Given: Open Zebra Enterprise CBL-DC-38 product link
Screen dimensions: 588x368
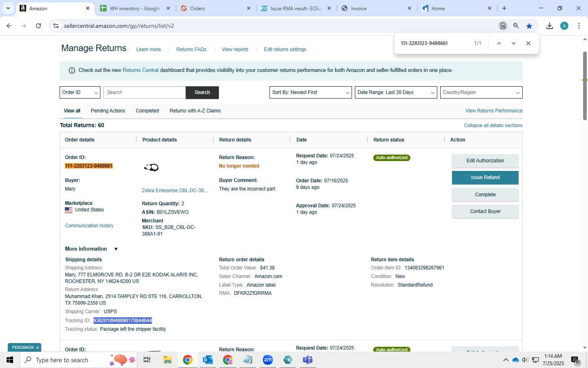Looking at the screenshot, I should (x=175, y=191).
